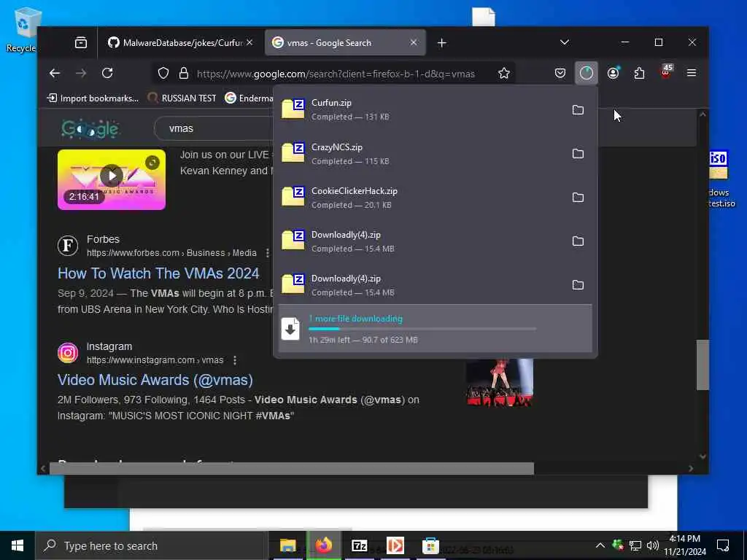The width and height of the screenshot is (747, 560).
Task: Click the Instagram result concert thumbnail
Action: [500, 382]
